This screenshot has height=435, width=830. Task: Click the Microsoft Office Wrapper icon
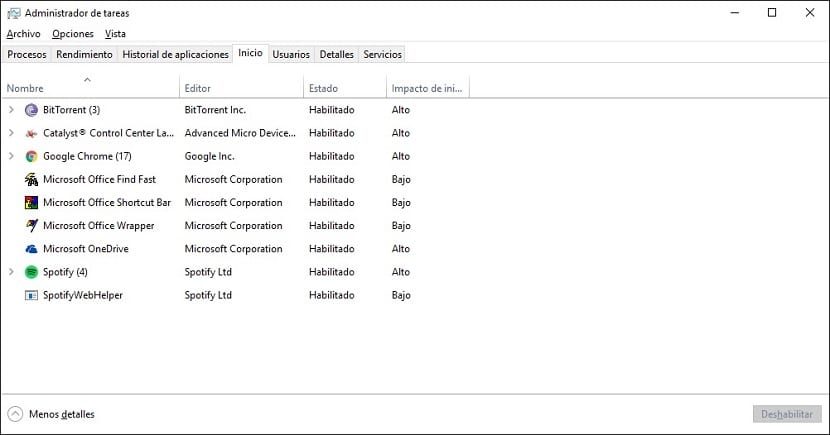click(x=32, y=226)
